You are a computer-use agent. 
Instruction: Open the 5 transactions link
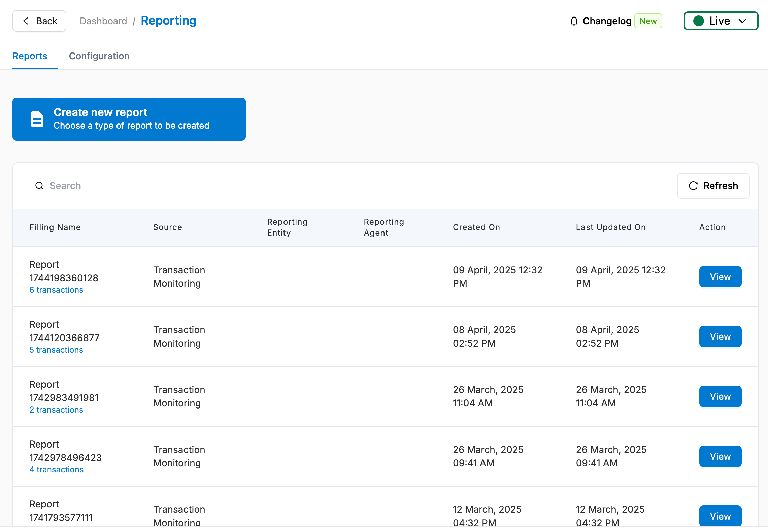(x=56, y=350)
